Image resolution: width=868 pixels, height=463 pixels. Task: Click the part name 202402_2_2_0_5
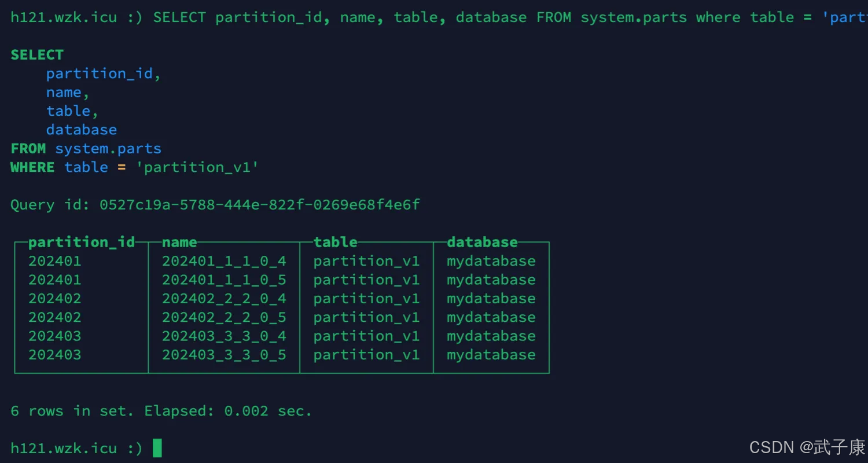224,317
